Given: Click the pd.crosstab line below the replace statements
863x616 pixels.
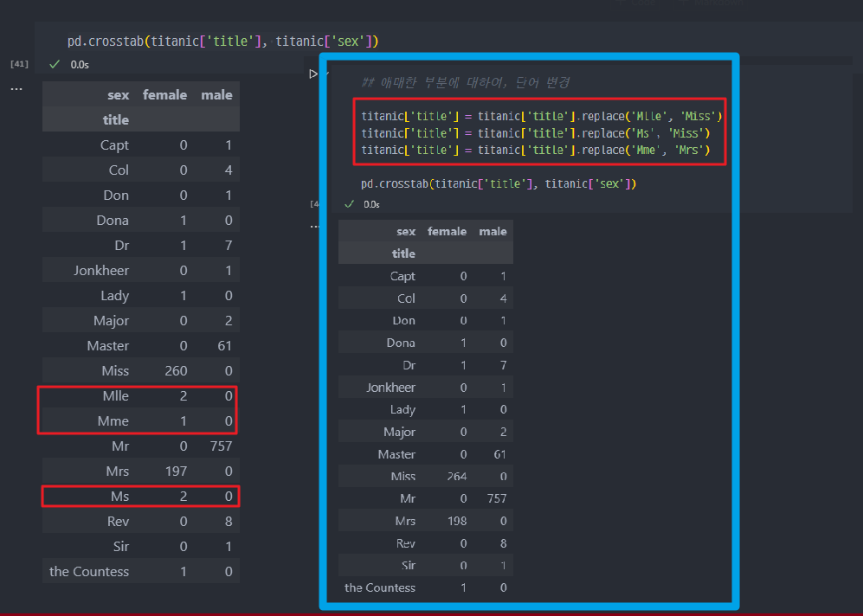Looking at the screenshot, I should (x=499, y=183).
